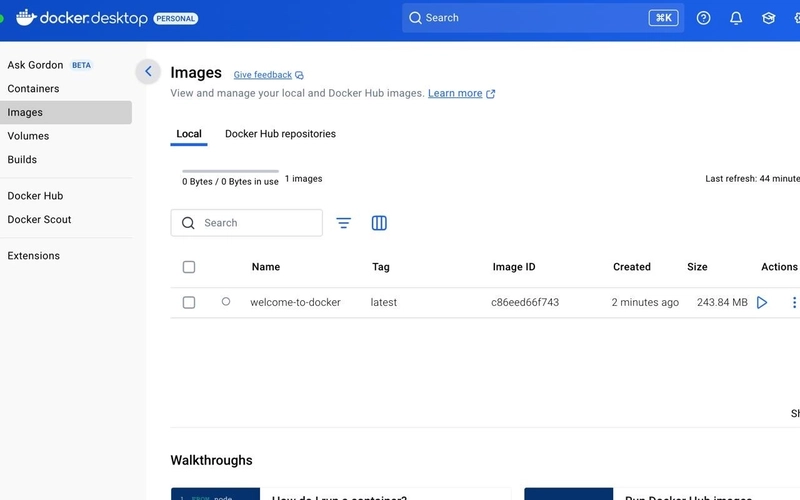Image resolution: width=800 pixels, height=500 pixels.
Task: Click the latest tag cell
Action: 384,303
